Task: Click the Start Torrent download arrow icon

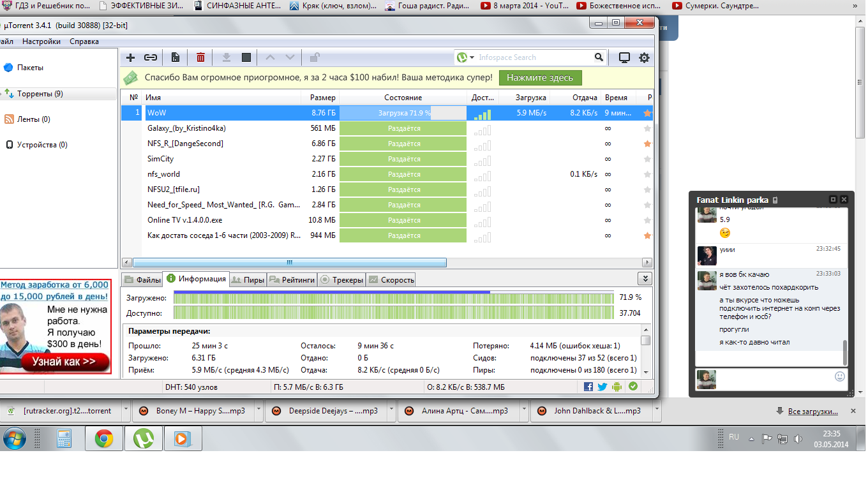Action: pyautogui.click(x=226, y=57)
